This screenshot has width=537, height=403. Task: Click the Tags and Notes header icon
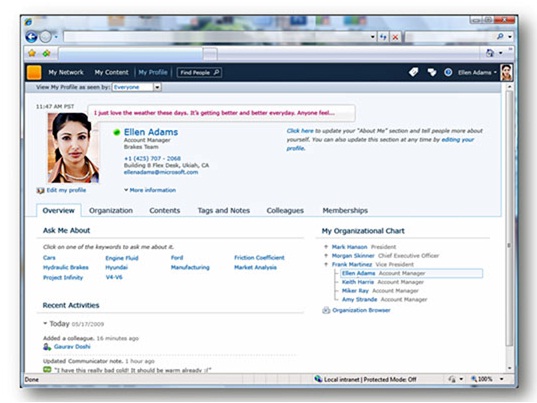pyautogui.click(x=432, y=72)
